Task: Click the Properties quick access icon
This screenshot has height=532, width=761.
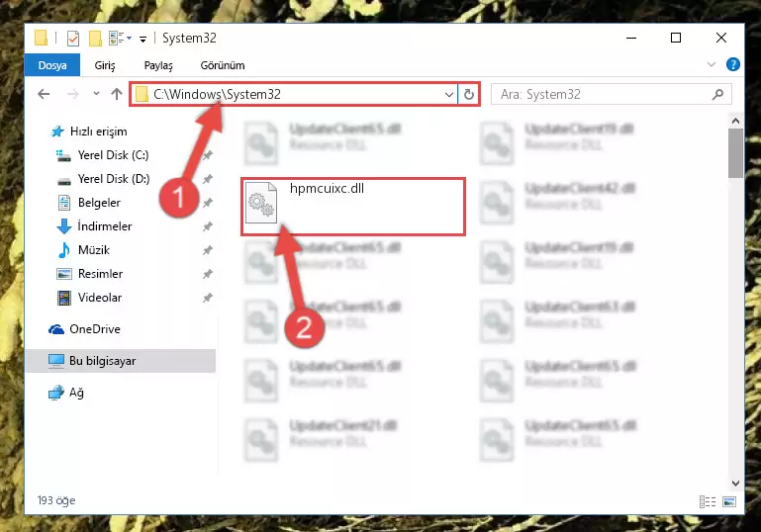Action: pyautogui.click(x=73, y=38)
